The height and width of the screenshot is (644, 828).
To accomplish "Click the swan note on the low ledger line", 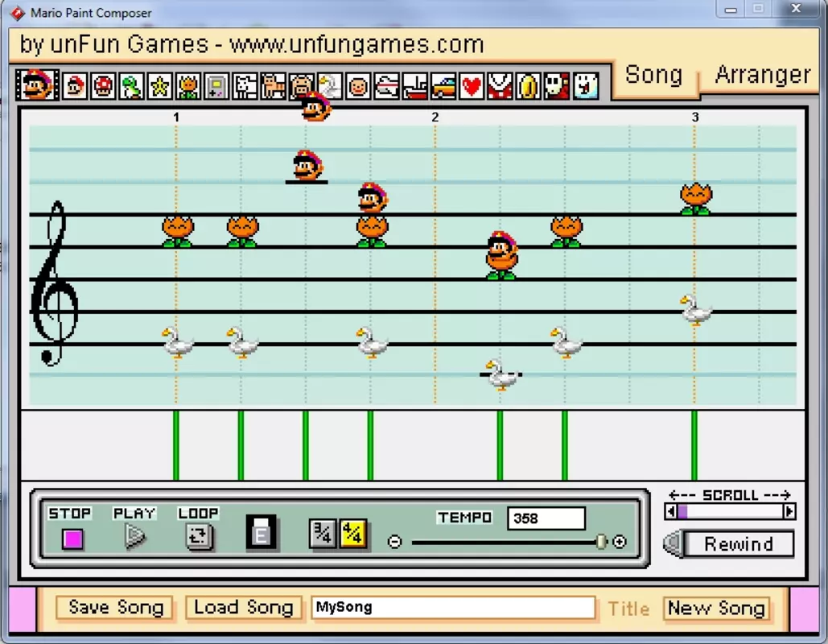I will tap(501, 374).
